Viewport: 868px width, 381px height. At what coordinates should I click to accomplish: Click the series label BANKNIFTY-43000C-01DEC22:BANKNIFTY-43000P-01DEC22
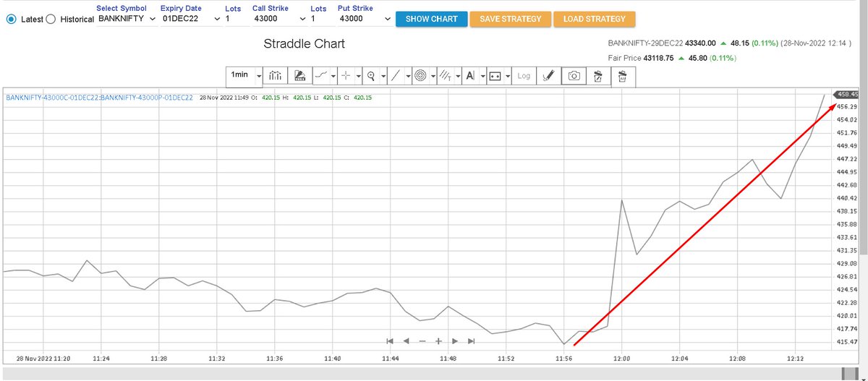click(x=99, y=98)
